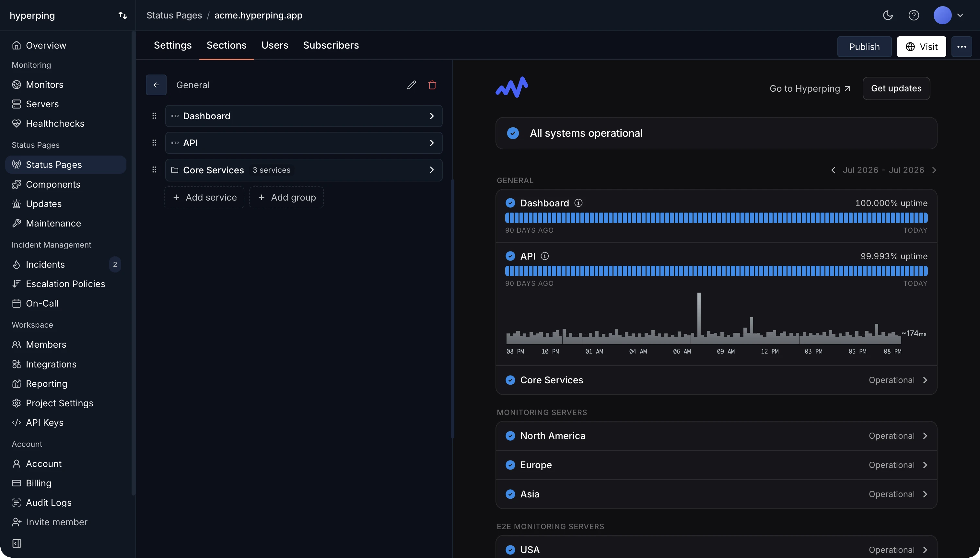Open the more options ellipsis button
This screenshot has width=980, height=558.
[962, 47]
